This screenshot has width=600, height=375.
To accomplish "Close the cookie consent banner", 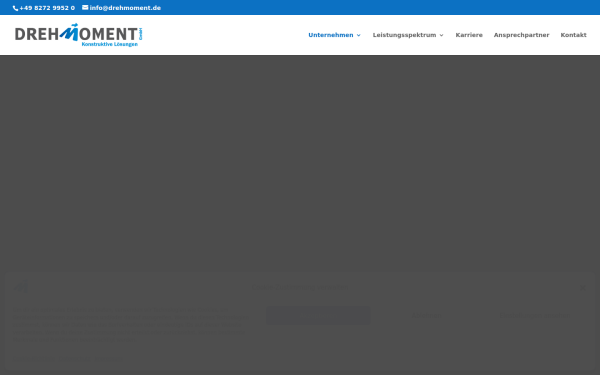I will tap(582, 288).
